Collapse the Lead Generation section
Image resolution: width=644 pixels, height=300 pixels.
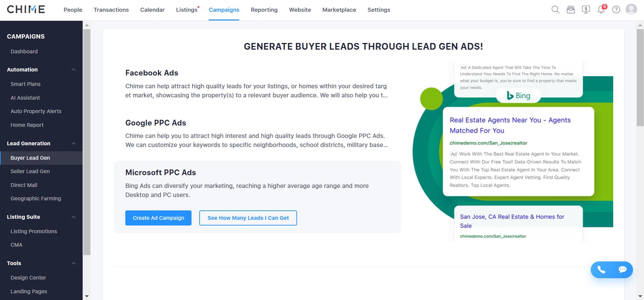(x=74, y=144)
